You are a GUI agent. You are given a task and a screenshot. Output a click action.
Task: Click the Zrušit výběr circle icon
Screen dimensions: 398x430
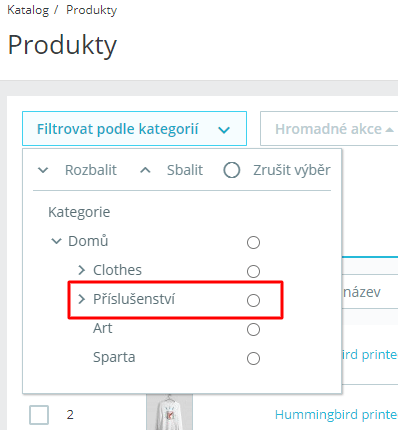point(232,170)
